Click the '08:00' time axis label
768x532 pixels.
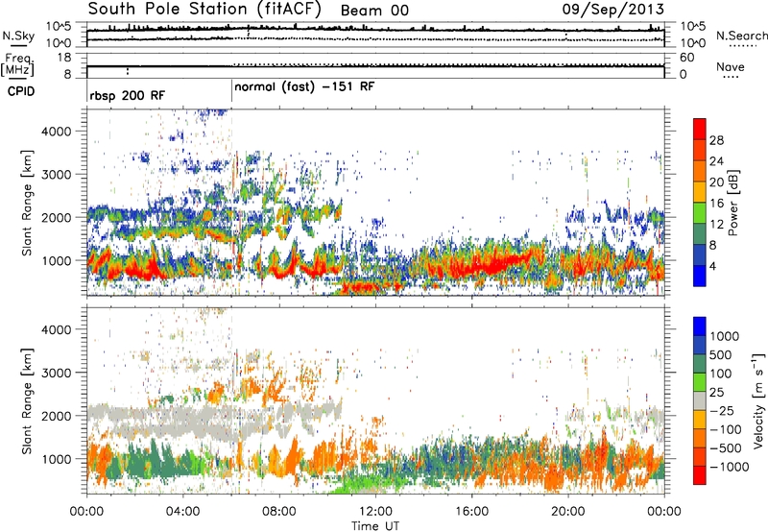pyautogui.click(x=279, y=512)
